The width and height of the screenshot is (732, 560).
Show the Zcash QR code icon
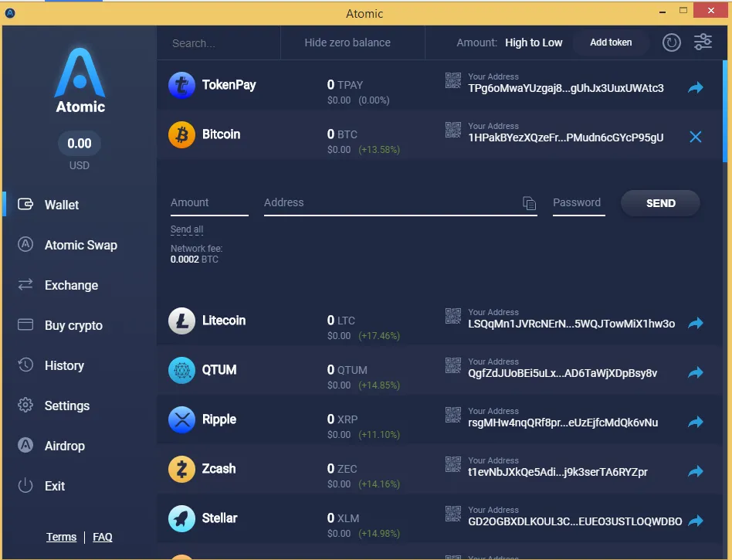(x=452, y=464)
